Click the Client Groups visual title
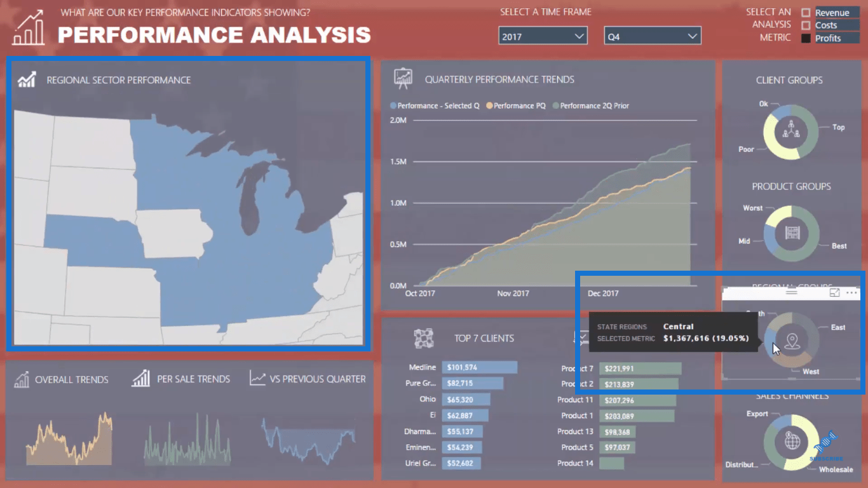Viewport: 868px width, 488px height. [789, 80]
